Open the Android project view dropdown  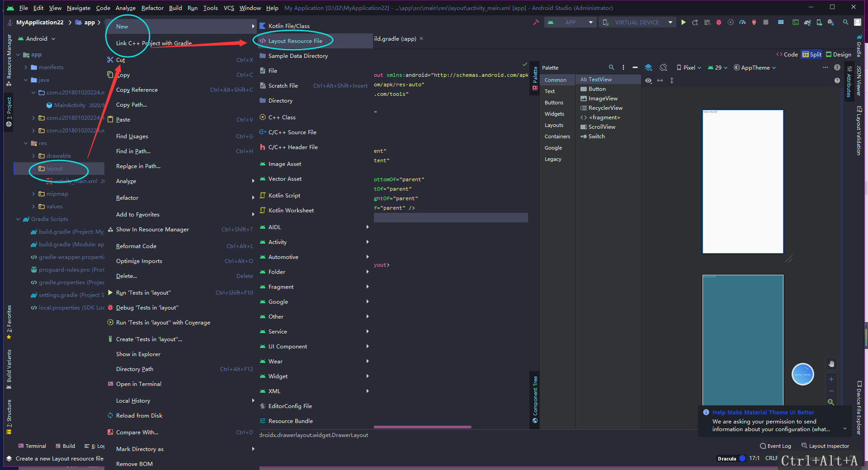pyautogui.click(x=37, y=39)
